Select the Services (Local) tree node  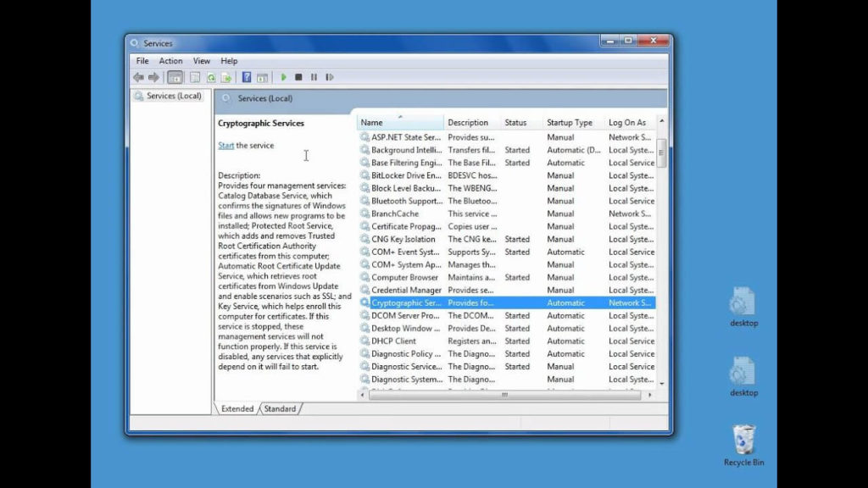pos(169,96)
